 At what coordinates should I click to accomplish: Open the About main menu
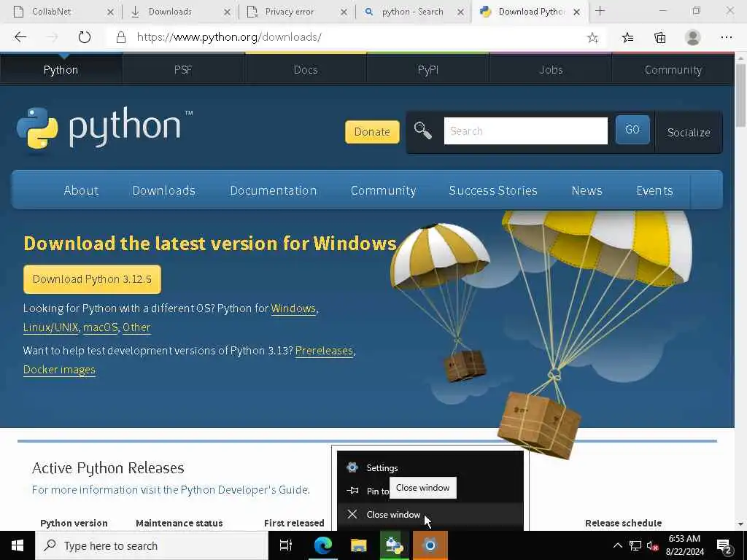pyautogui.click(x=81, y=190)
